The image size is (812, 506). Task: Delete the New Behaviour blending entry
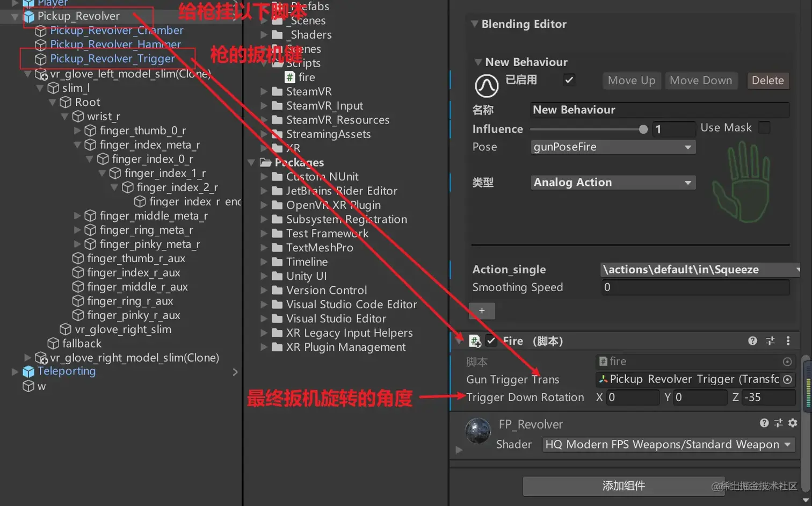pos(767,81)
